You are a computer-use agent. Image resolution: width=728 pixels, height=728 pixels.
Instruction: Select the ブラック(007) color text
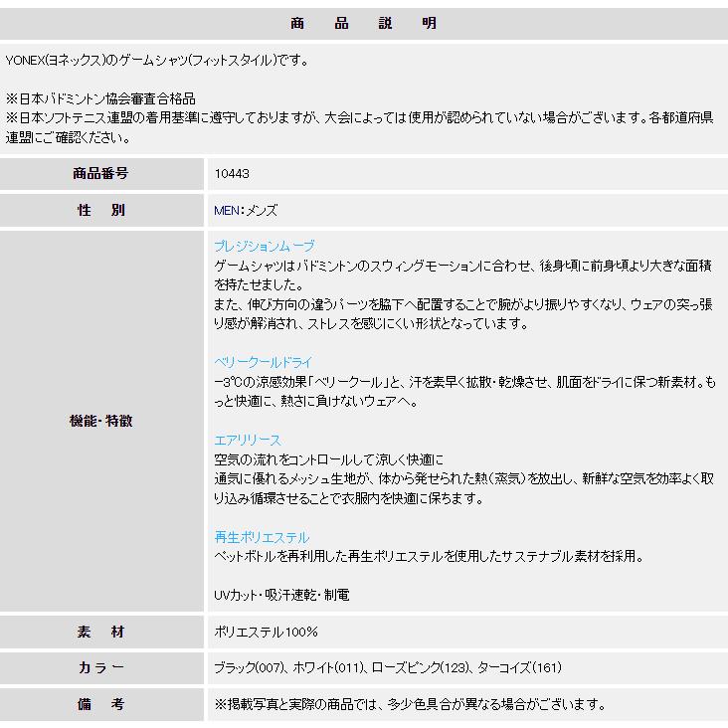(249, 667)
